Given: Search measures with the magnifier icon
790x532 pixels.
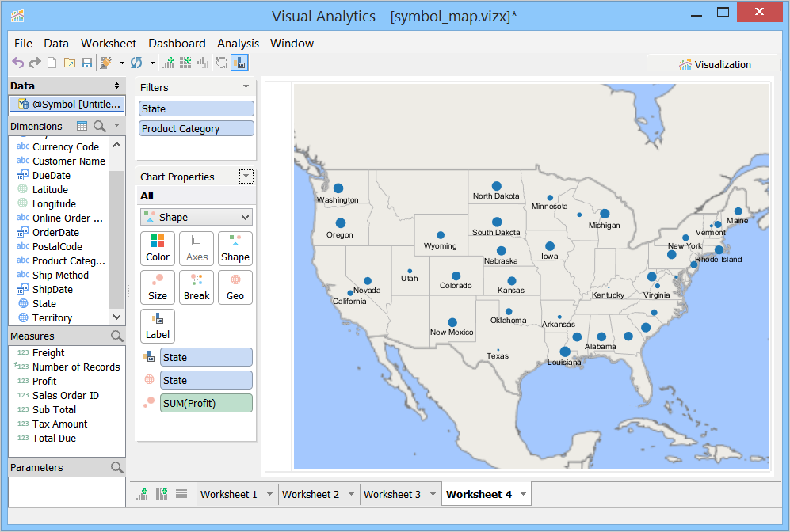Looking at the screenshot, I should click(117, 336).
